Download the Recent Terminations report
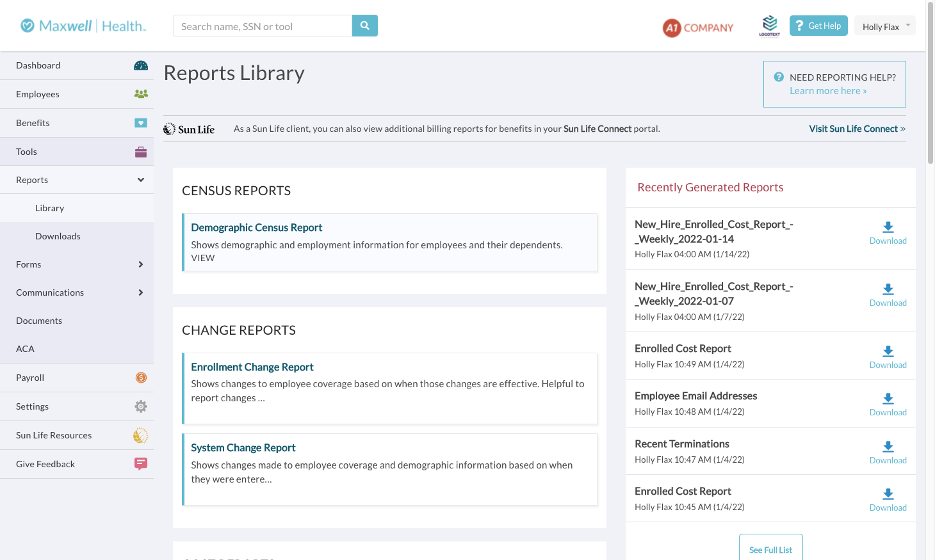935x560 pixels. click(888, 452)
